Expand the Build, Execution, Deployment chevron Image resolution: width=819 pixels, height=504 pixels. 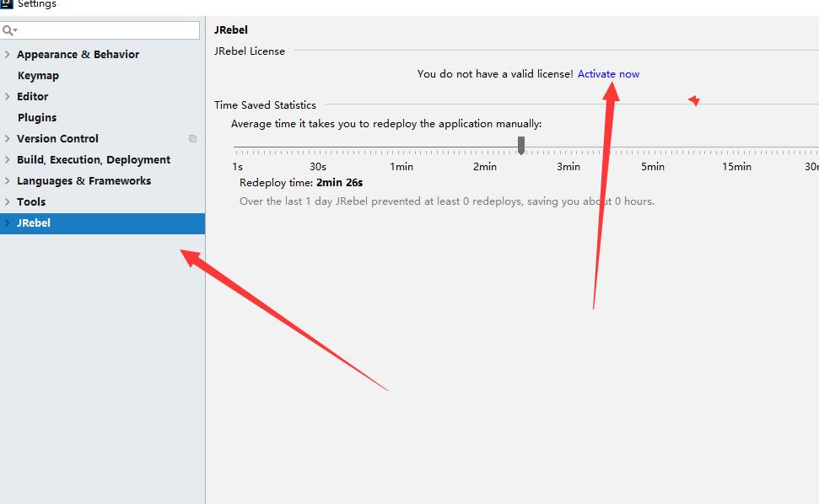click(8, 159)
